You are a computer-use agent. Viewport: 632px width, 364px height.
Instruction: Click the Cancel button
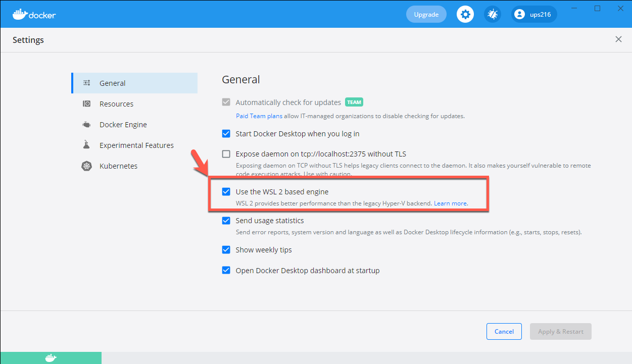[x=504, y=332]
